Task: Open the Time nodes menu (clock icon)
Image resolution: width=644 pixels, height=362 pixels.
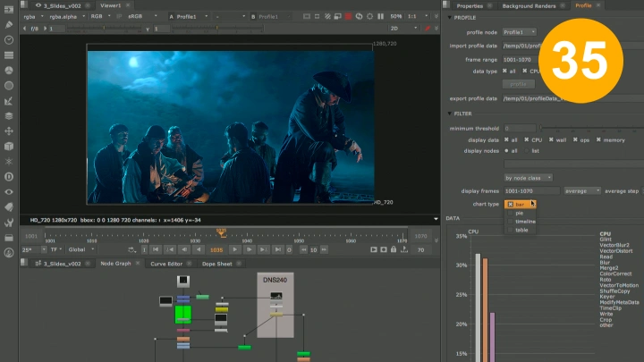Action: 9,40
